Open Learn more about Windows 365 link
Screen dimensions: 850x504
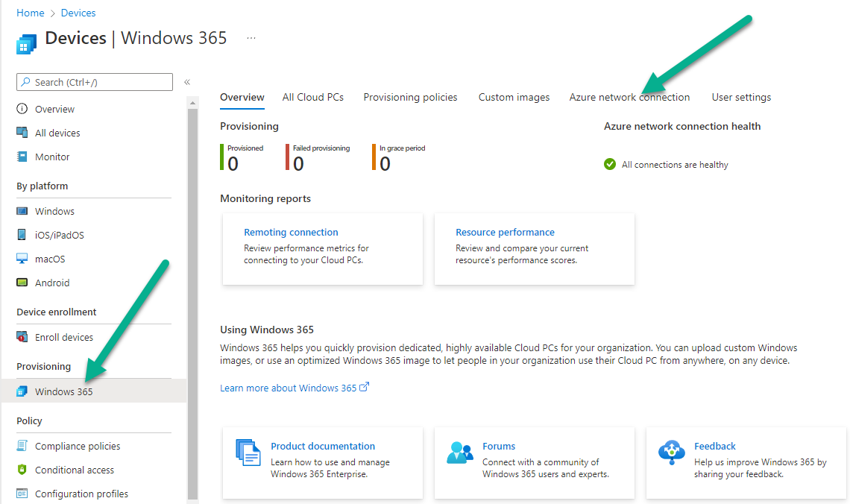point(289,388)
